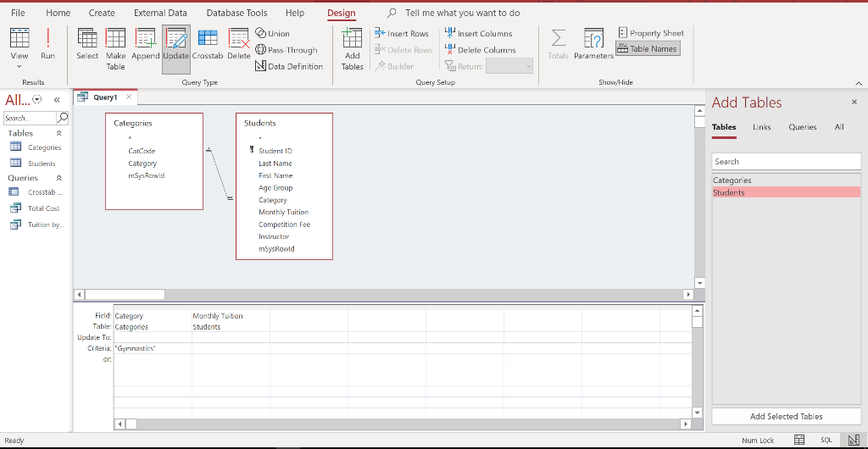Open the Home tab
868x449 pixels.
tap(58, 13)
